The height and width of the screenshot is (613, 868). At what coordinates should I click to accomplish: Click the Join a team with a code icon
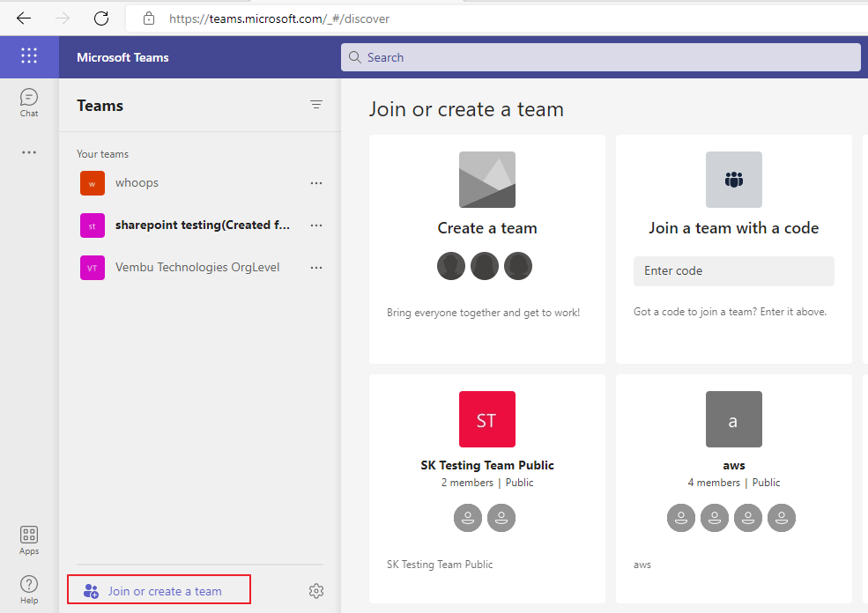734,180
